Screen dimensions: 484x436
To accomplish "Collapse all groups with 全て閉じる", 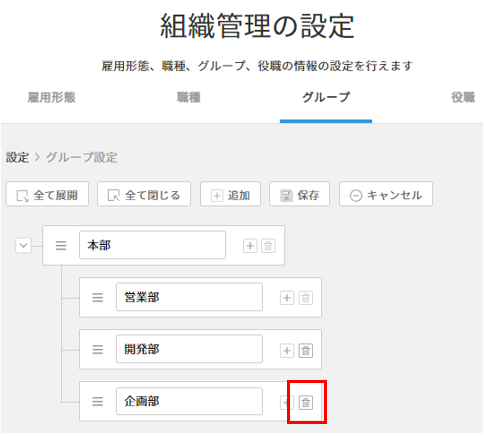I will 144,194.
